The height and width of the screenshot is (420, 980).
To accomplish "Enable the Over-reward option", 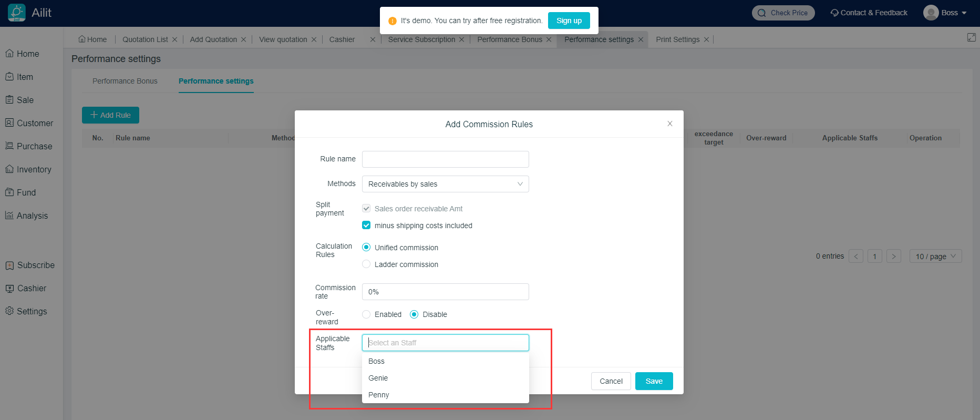I will pos(366,314).
